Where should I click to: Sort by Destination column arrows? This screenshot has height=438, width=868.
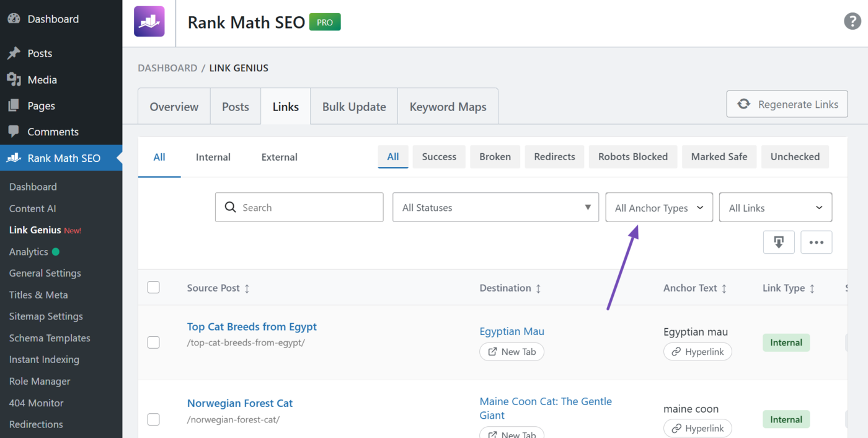pyautogui.click(x=538, y=288)
